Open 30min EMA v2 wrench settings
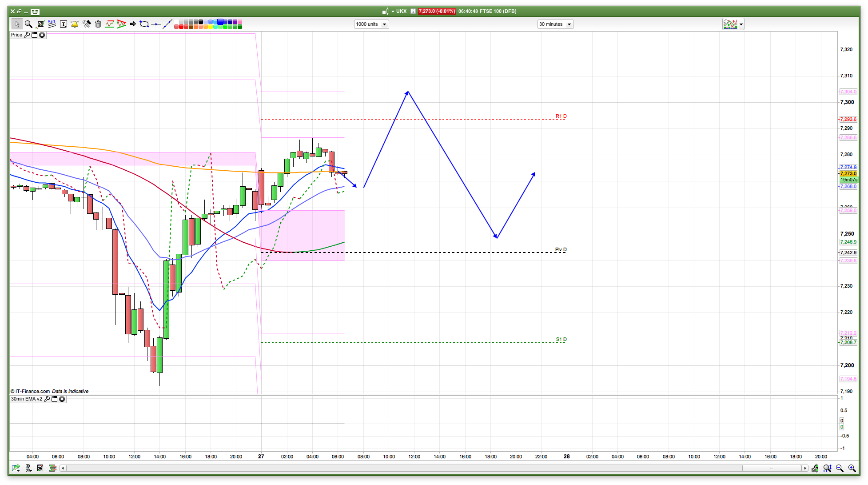 click(47, 399)
